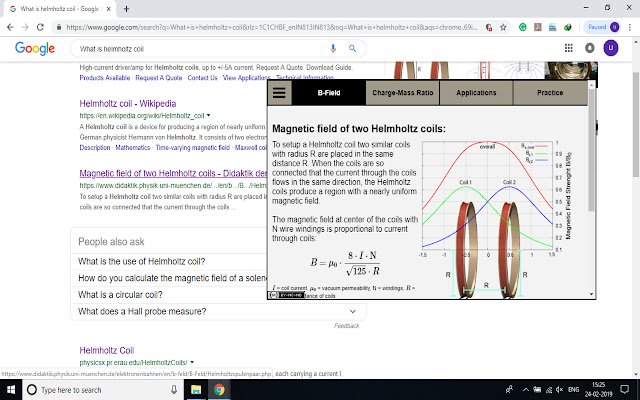Open dropdown arrow next to physicsx erau URL
Screen dimensions: 640x400
(192, 362)
